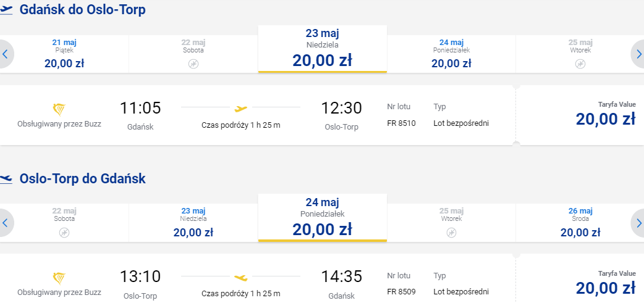This screenshot has width=644, height=303.
Task: Select return date 26 maj Środa
Action: (x=580, y=223)
